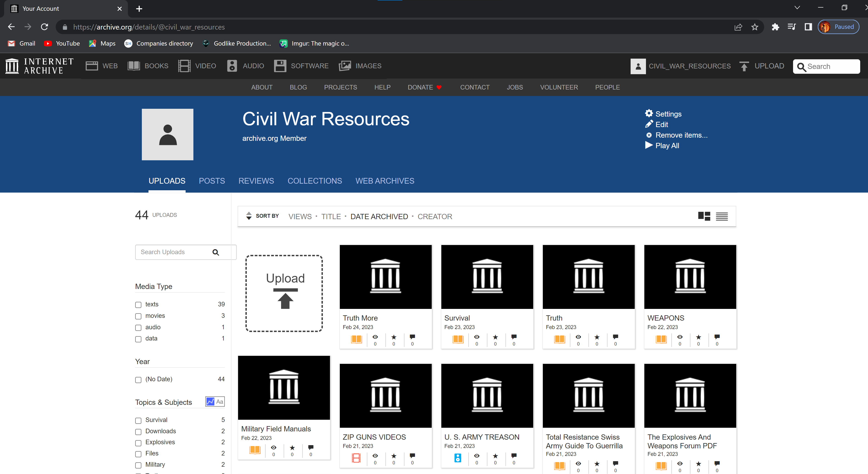Sort uploads by Creator
Viewport: 868px width, 474px height.
(435, 216)
